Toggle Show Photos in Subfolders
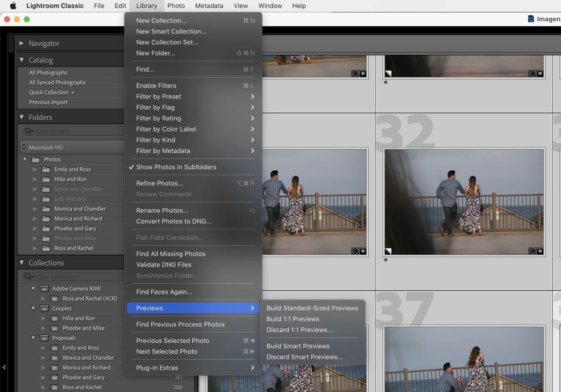This screenshot has height=392, width=561. tap(176, 167)
